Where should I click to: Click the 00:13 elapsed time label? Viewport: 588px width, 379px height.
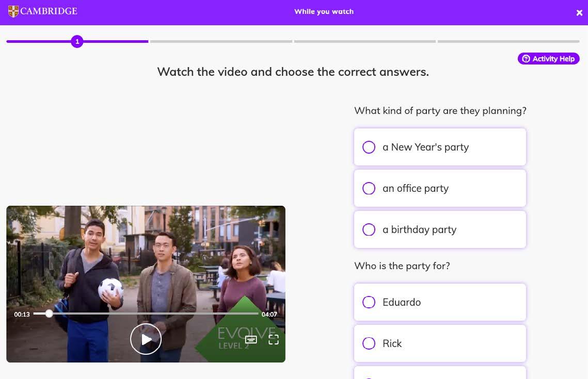coord(22,314)
